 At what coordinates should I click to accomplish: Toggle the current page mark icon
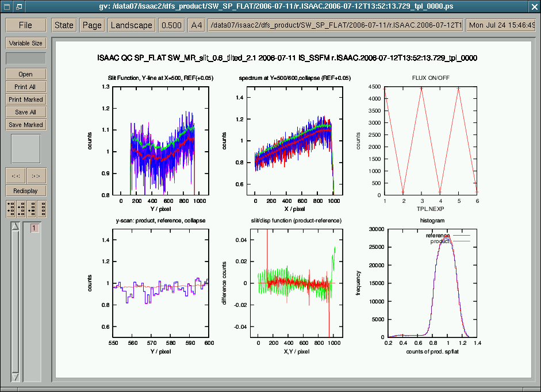click(x=31, y=207)
